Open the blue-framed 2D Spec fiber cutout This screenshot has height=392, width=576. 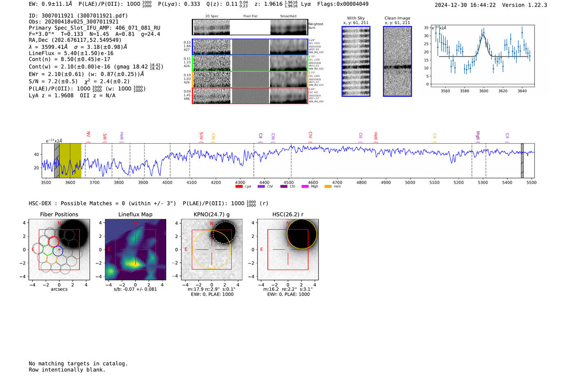[211, 47]
